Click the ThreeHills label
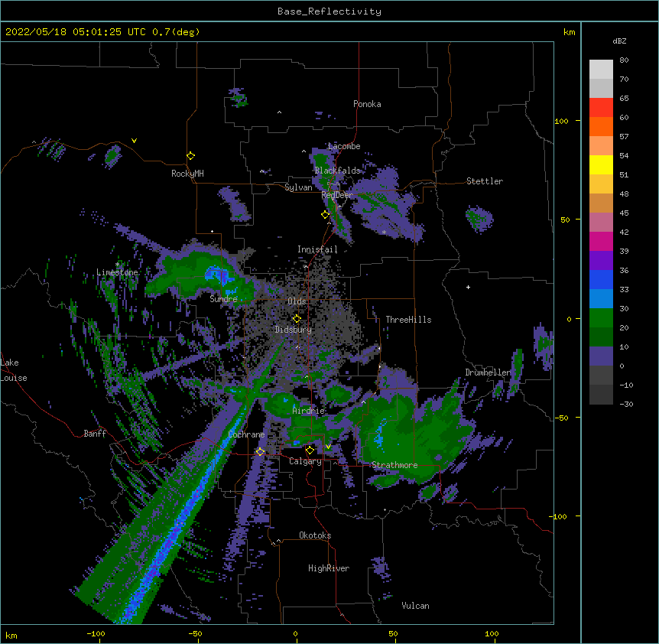Image resolution: width=659 pixels, height=644 pixels. pyautogui.click(x=408, y=320)
